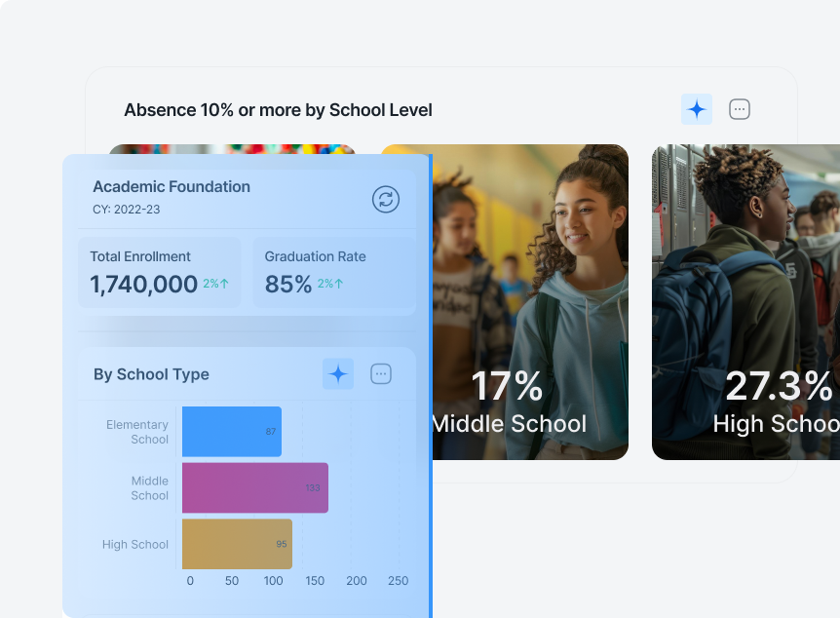Click the blue Elementary School bar
840x618 pixels.
tap(231, 432)
